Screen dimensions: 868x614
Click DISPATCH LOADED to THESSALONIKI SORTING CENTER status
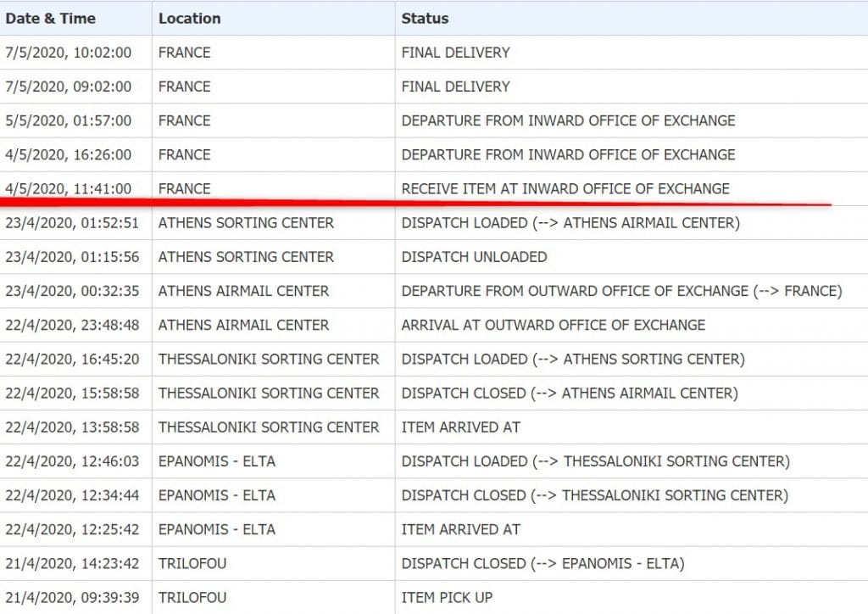pyautogui.click(x=595, y=461)
